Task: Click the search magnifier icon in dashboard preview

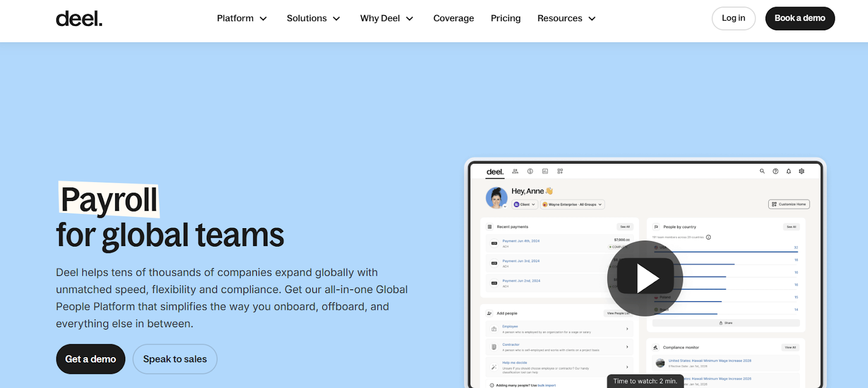Action: 762,171
